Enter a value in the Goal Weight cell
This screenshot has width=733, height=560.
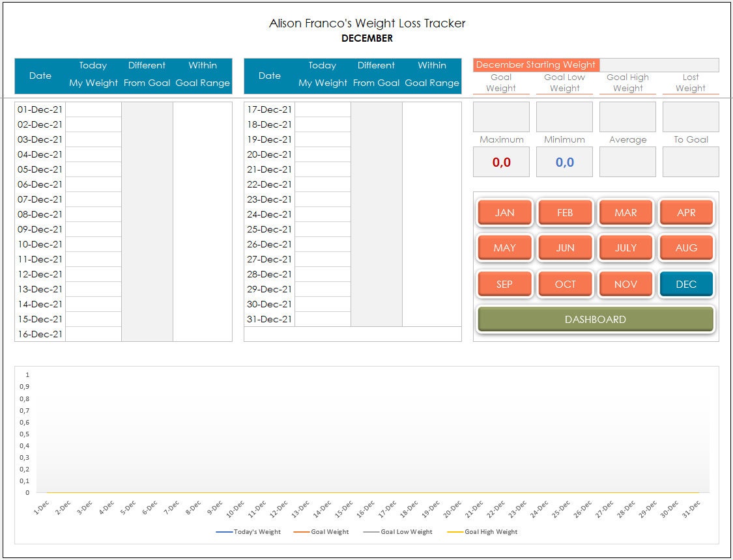point(501,116)
